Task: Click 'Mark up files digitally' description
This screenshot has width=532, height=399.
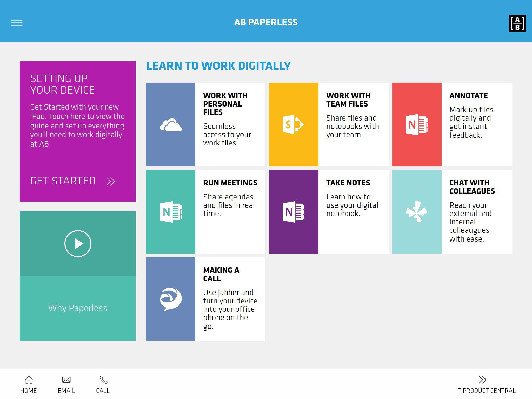Action: pos(471,122)
